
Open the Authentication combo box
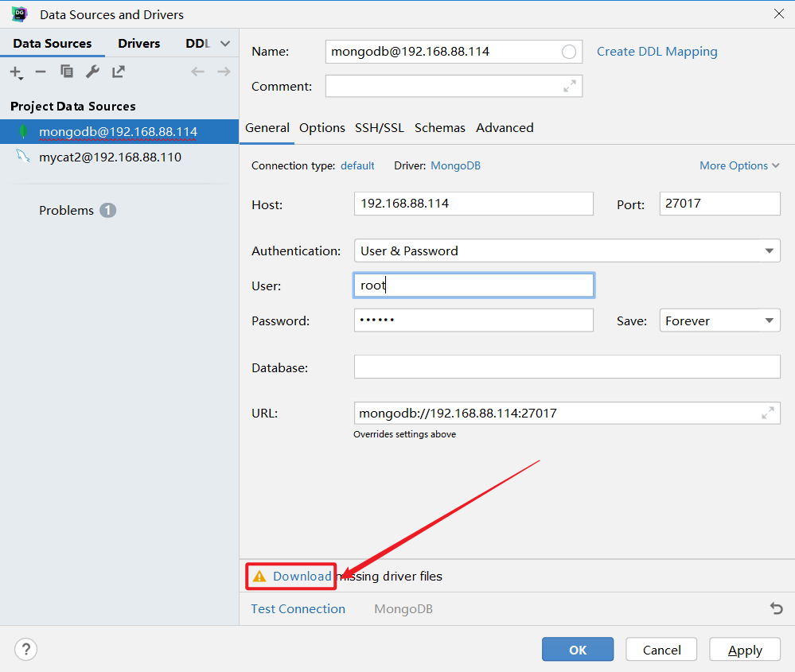tap(567, 251)
